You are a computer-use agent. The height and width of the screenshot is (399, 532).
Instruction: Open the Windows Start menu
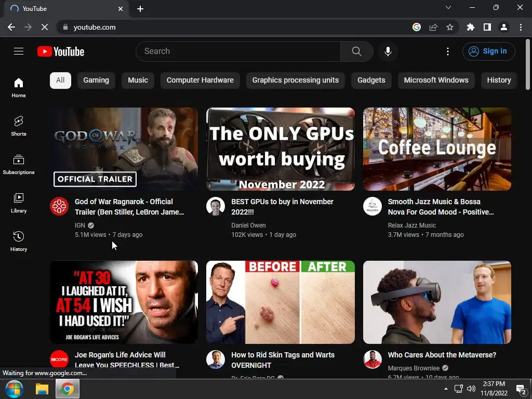(14, 389)
